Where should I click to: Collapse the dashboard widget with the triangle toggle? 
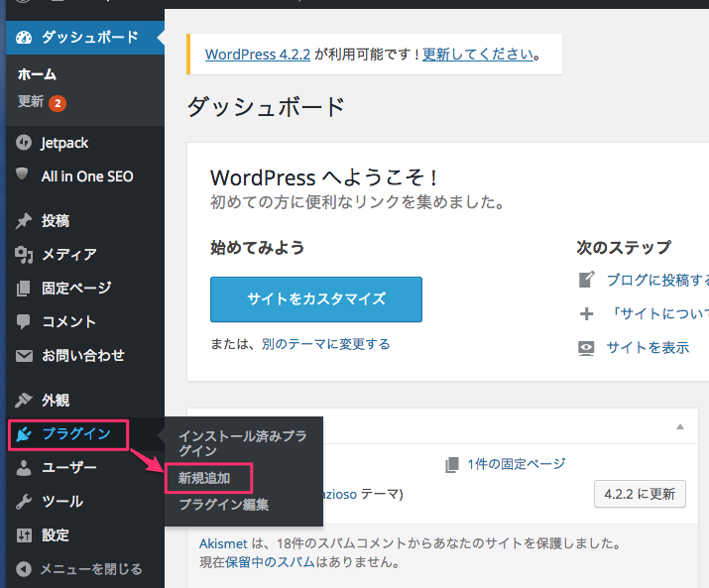(679, 426)
